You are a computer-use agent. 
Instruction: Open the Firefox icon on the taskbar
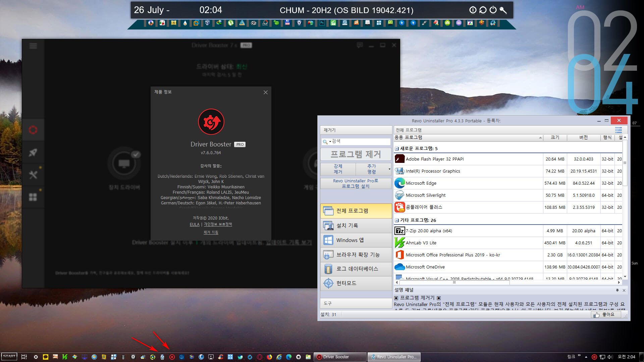(x=269, y=357)
